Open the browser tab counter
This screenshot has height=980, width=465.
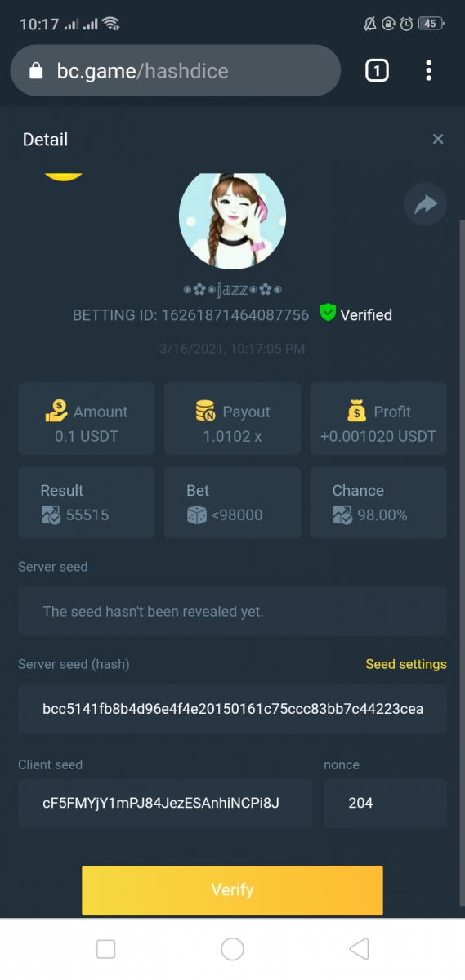click(376, 71)
